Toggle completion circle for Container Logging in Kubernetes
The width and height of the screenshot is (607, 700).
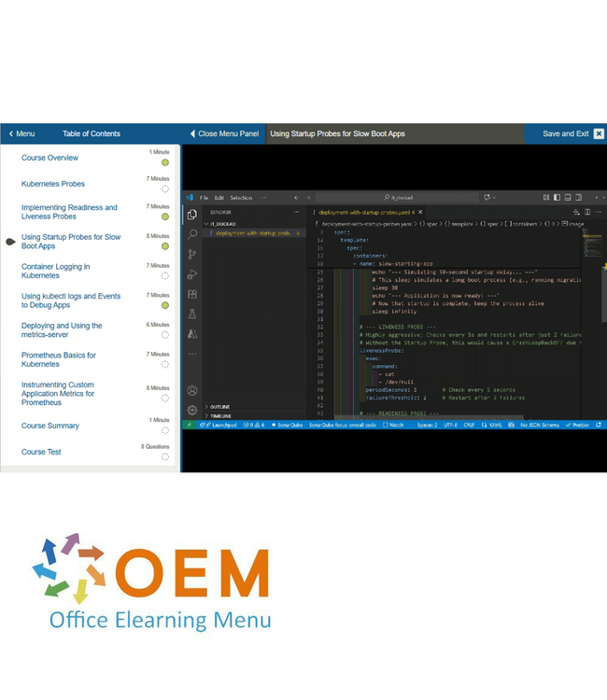tap(165, 276)
